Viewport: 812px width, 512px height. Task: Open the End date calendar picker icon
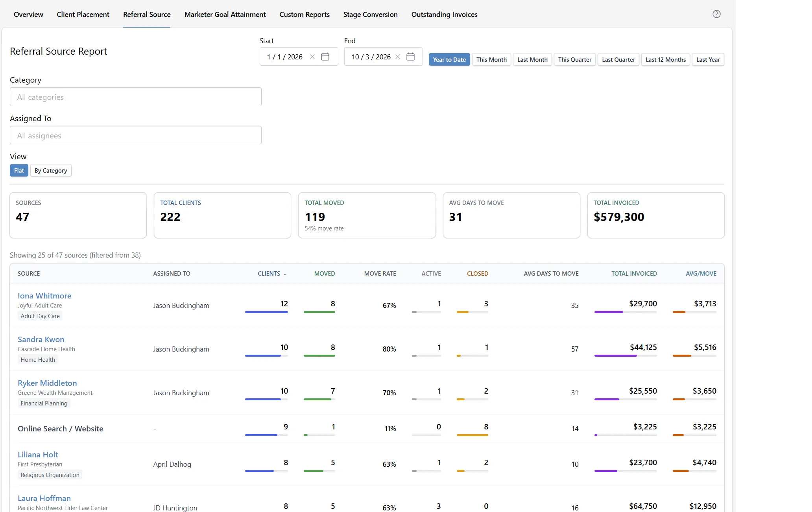point(410,57)
